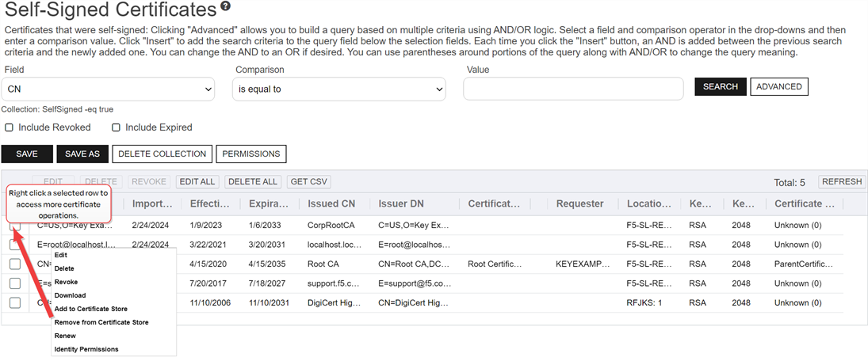This screenshot has height=361, width=868.
Task: Choose Revoke from the context menu
Action: 66,282
